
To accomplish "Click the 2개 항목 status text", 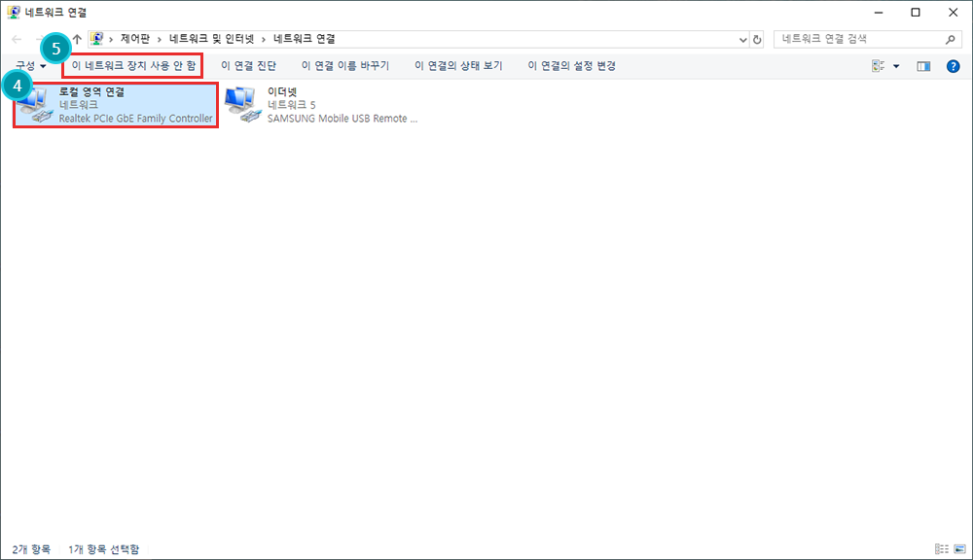I will tap(31, 549).
